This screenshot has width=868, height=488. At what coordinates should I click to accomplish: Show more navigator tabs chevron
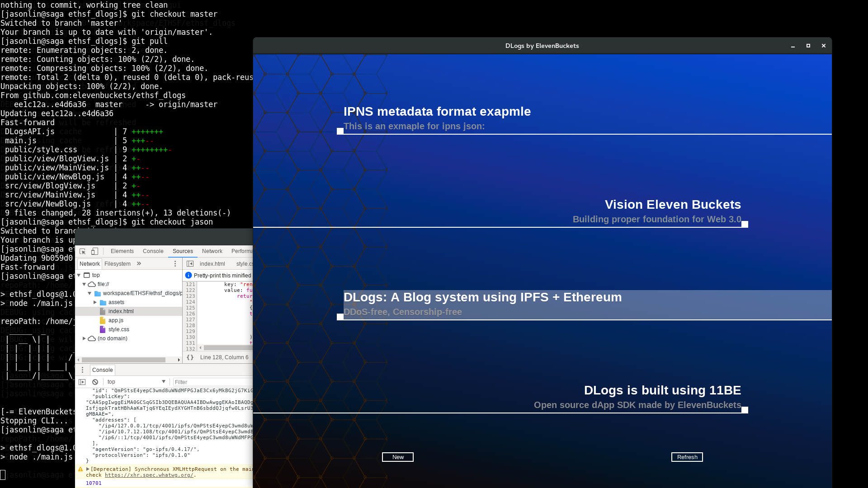point(139,264)
